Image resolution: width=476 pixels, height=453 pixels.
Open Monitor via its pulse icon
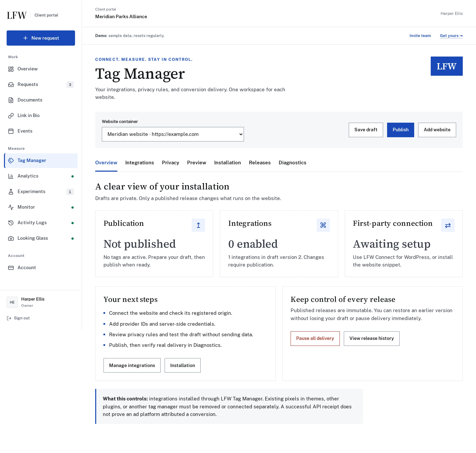tap(11, 207)
